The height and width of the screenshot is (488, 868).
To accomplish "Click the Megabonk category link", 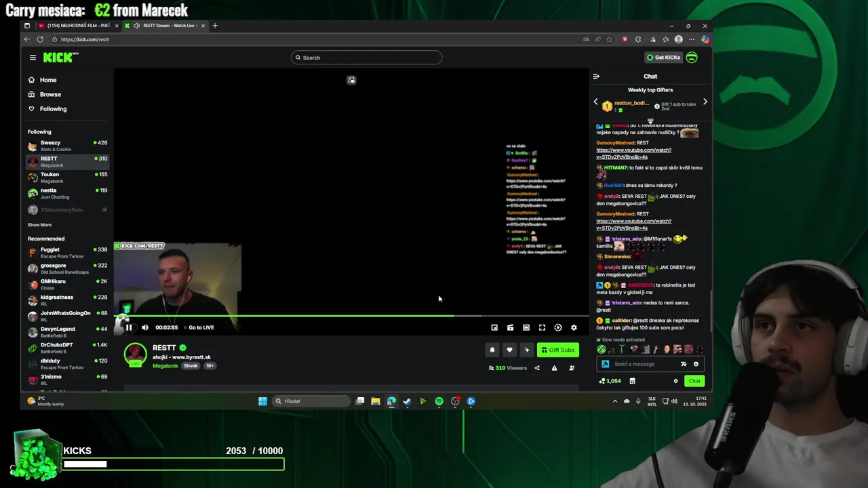I will tap(165, 366).
